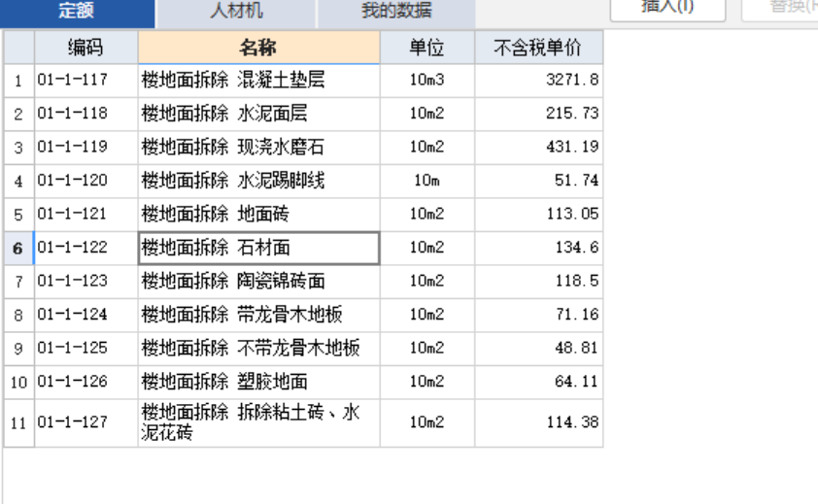Click name cell 楼地面拆除 石材面
Image resolution: width=818 pixels, height=504 pixels.
[x=258, y=248]
